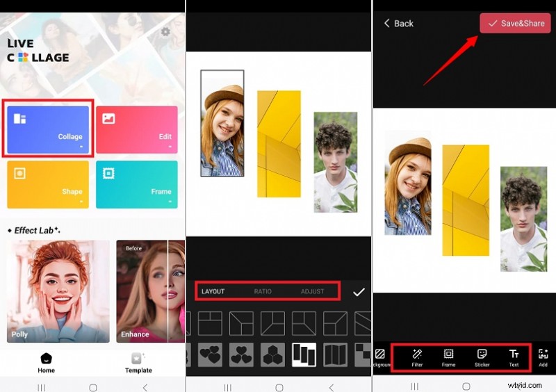This screenshot has width=556, height=392.
Task: Open the Frame tool in editor toolbar
Action: [448, 357]
